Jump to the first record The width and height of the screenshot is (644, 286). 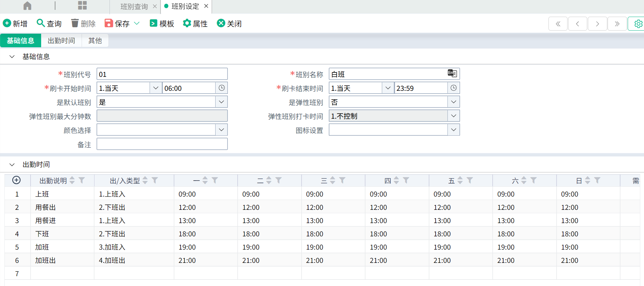point(558,24)
